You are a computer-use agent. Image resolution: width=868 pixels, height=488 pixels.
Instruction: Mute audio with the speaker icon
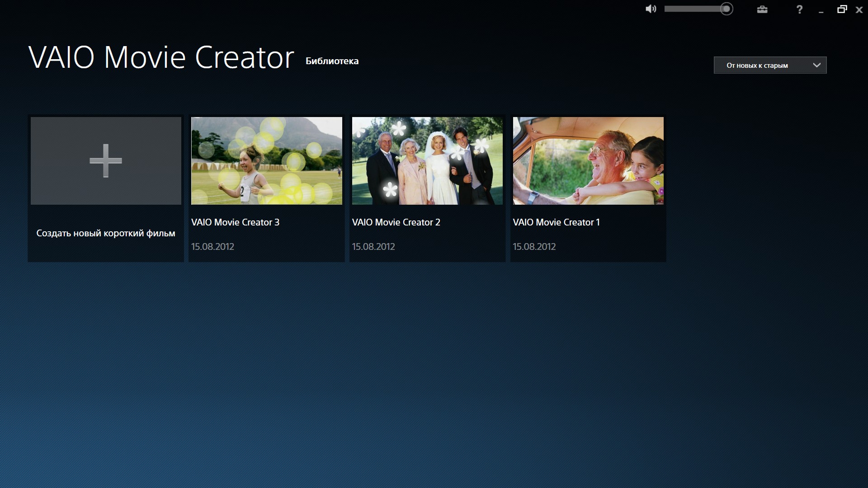651,9
